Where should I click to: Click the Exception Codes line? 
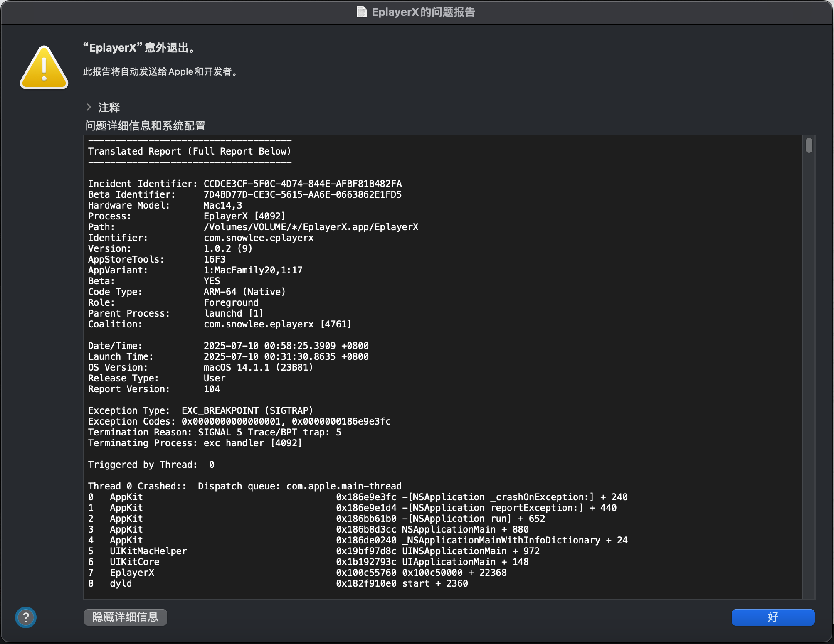tap(239, 421)
